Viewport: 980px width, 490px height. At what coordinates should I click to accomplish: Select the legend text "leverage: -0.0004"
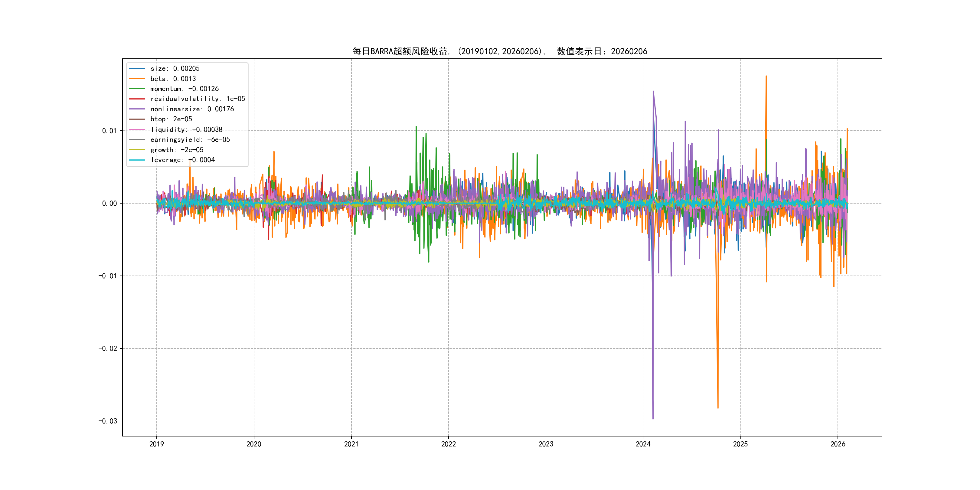click(183, 160)
